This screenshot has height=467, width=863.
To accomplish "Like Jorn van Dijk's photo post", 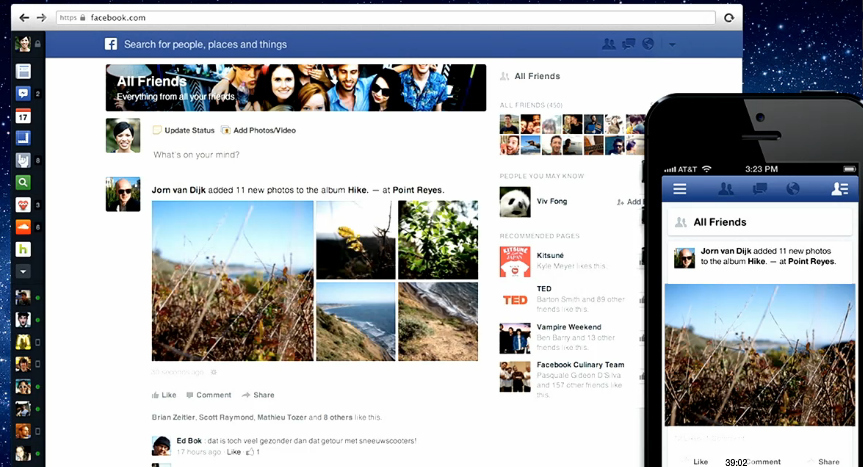I will click(x=164, y=395).
